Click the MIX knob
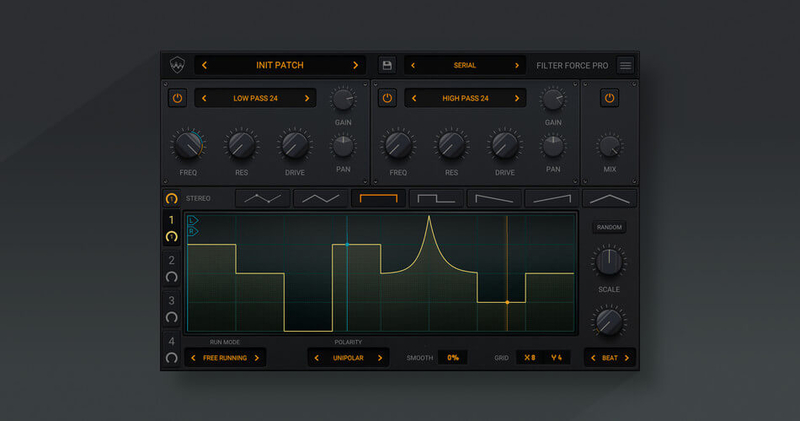The width and height of the screenshot is (800, 421). (x=609, y=146)
